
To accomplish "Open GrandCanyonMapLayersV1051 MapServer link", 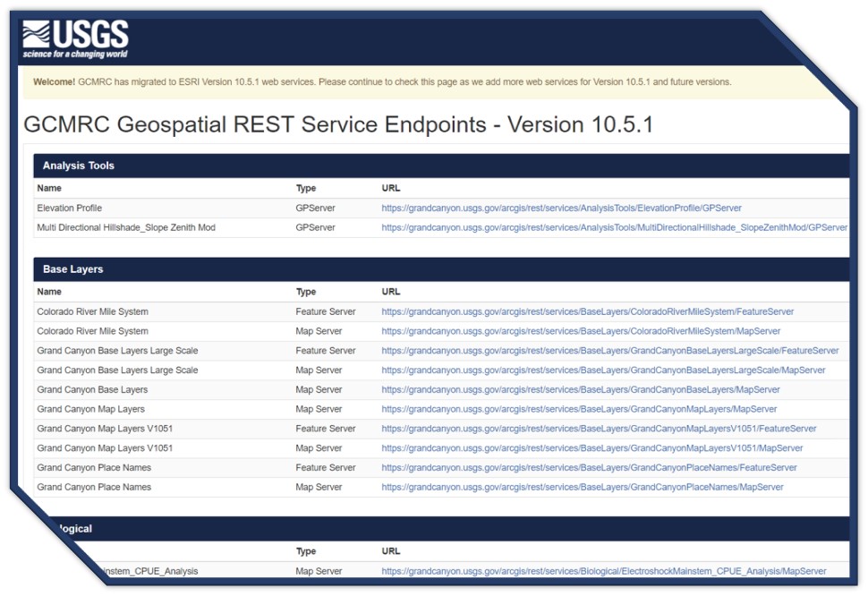I will coord(591,448).
